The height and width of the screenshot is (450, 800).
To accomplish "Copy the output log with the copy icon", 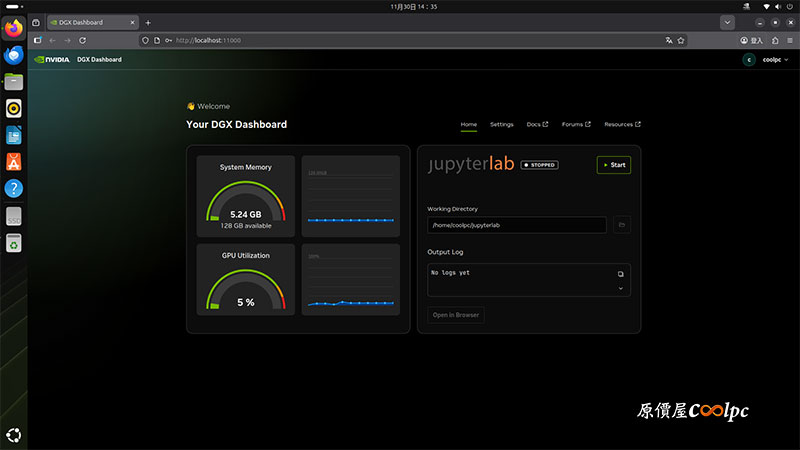I will [x=620, y=273].
